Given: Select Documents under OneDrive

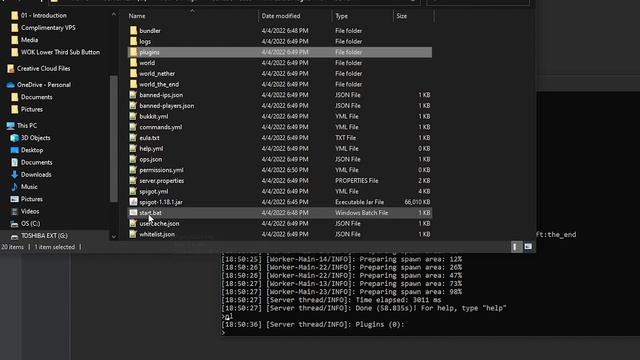Looking at the screenshot, I should click(36, 97).
